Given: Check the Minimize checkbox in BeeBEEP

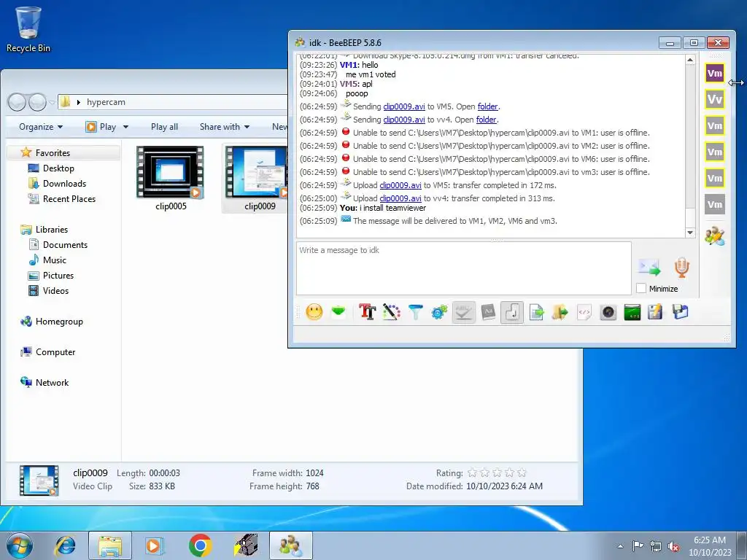Looking at the screenshot, I should tap(641, 288).
